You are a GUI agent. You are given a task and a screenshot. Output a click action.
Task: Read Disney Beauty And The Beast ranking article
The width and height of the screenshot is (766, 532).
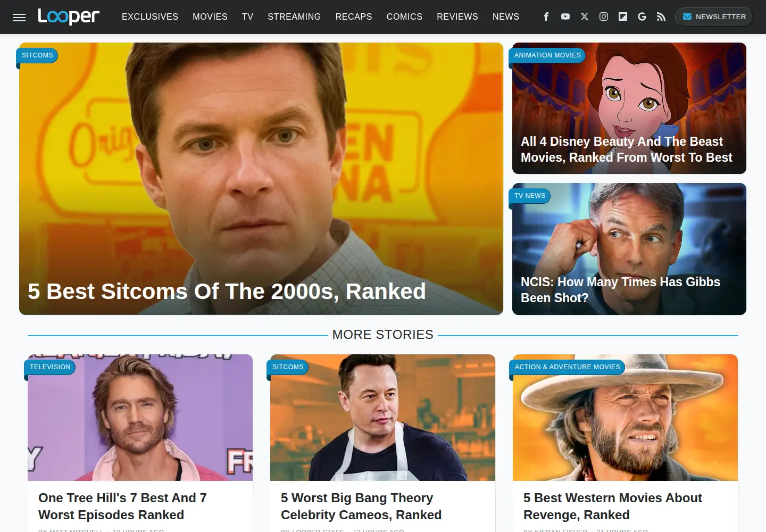click(x=627, y=149)
